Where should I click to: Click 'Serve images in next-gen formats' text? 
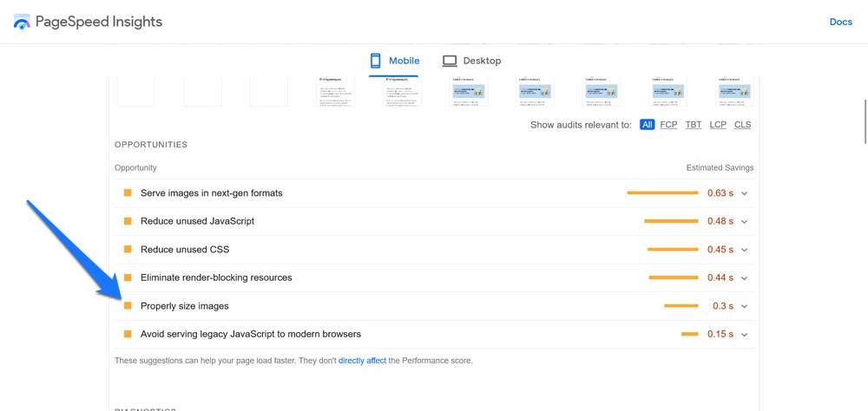click(212, 193)
